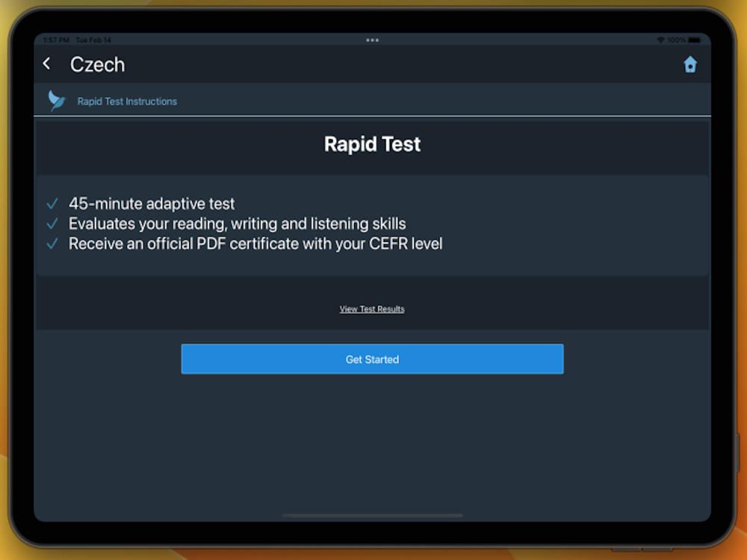Click the '45-minute adaptive test' line
Image resolution: width=747 pixels, height=560 pixels.
tap(152, 204)
